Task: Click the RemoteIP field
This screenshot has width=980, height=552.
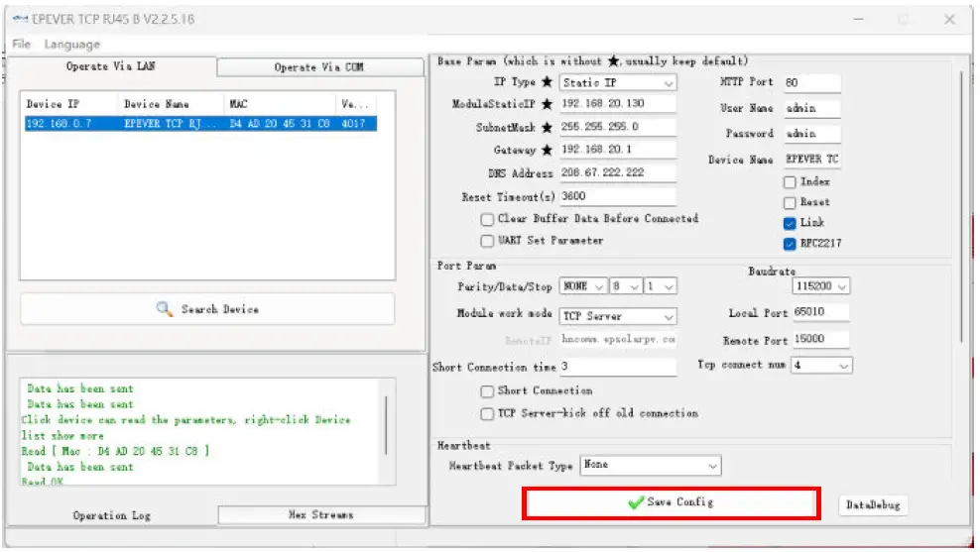Action: coord(618,339)
